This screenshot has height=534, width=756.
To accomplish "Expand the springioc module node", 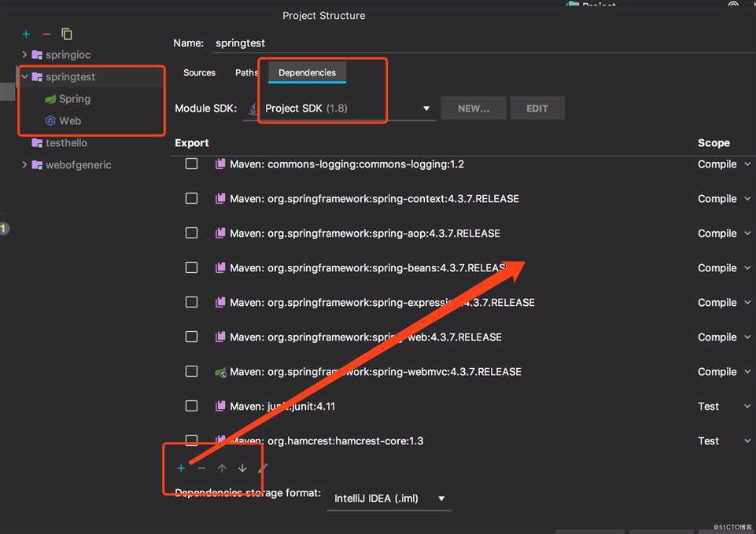I will (x=24, y=54).
